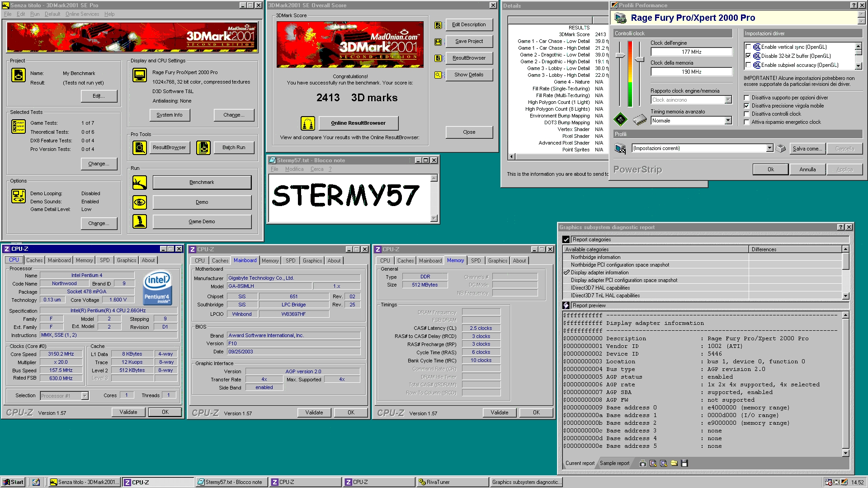Click the Benchmark runner icon

pyautogui.click(x=140, y=183)
